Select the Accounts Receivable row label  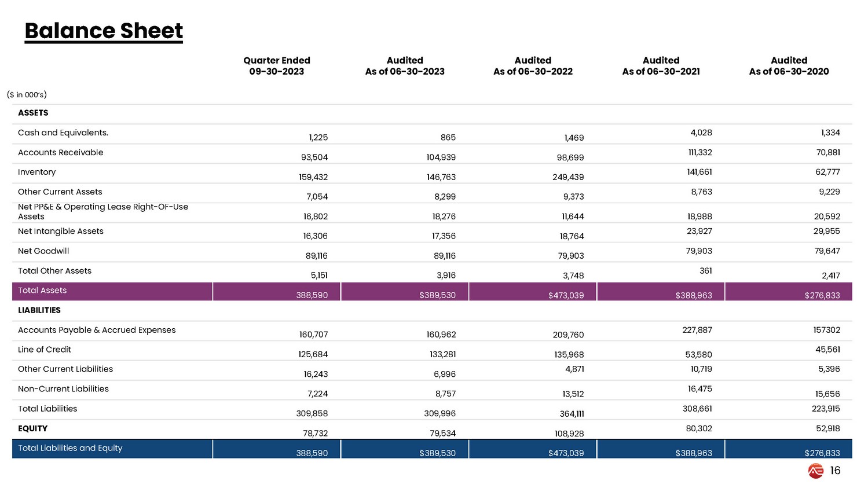(x=60, y=152)
